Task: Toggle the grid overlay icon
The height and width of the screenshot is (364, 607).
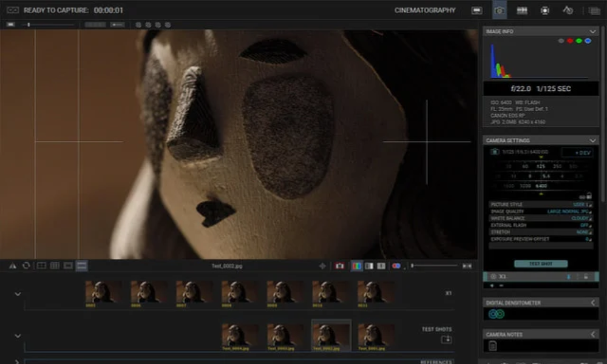Action: coord(55,265)
